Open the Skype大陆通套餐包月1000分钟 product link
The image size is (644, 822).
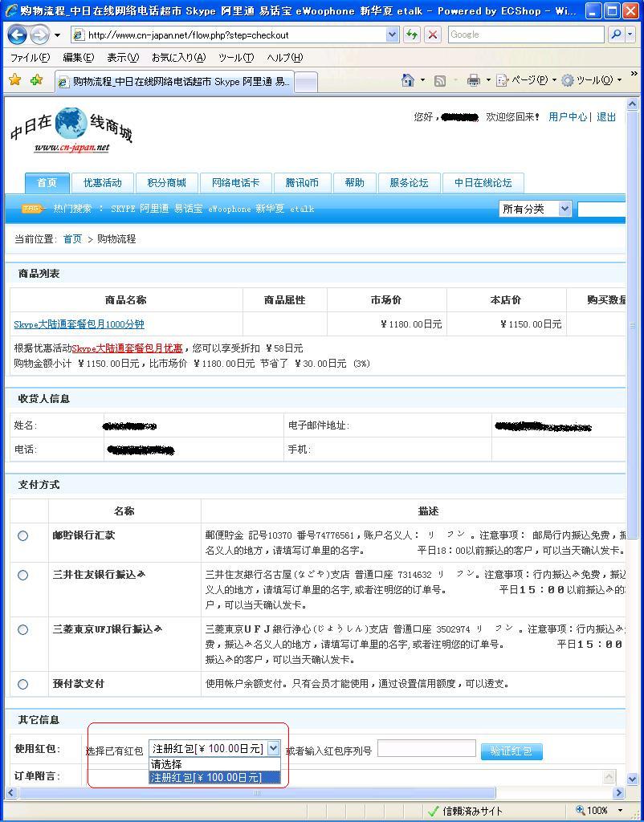(79, 324)
